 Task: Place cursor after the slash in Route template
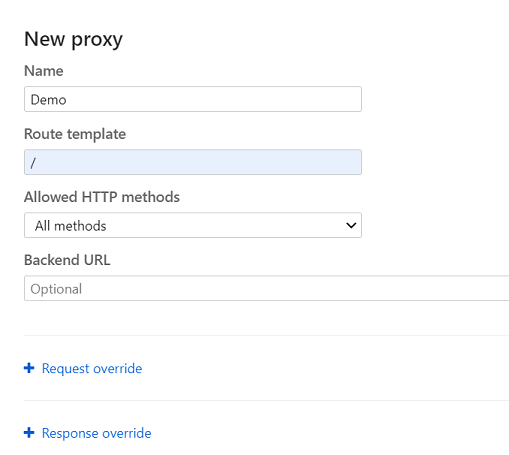37,163
